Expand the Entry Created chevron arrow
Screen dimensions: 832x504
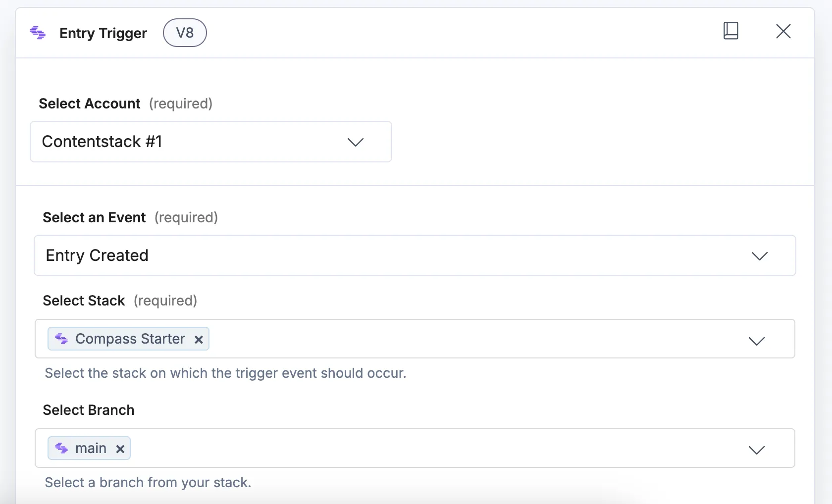click(760, 256)
